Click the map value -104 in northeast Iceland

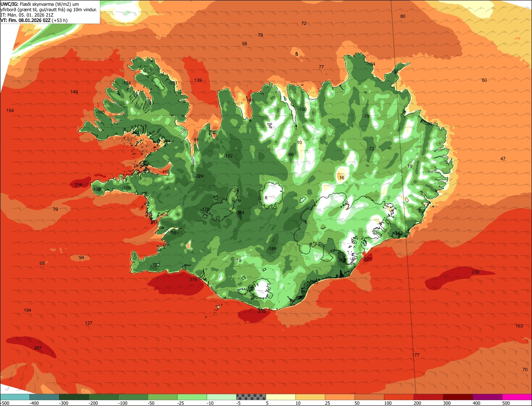[370, 64]
